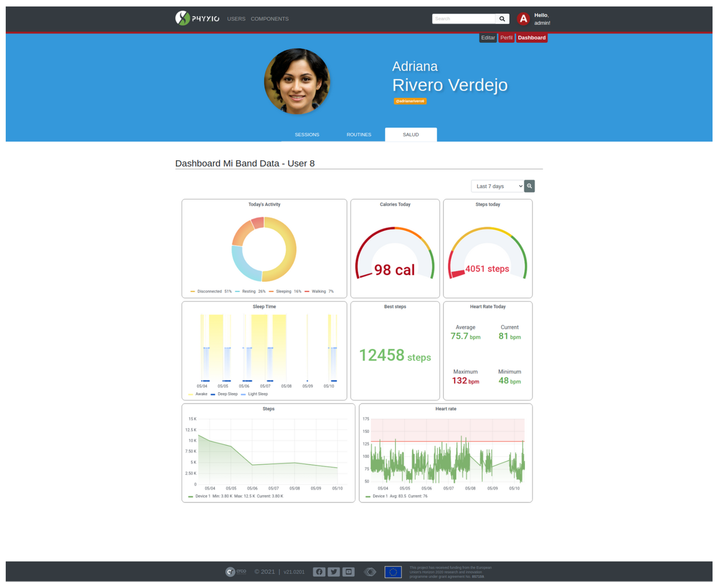
Task: Click the European Union flag icon
Action: [x=393, y=572]
